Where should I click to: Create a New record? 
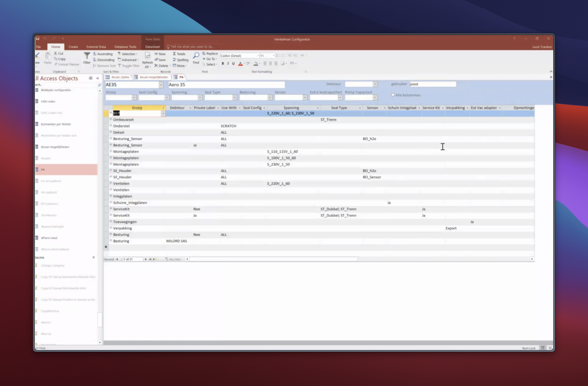point(160,54)
